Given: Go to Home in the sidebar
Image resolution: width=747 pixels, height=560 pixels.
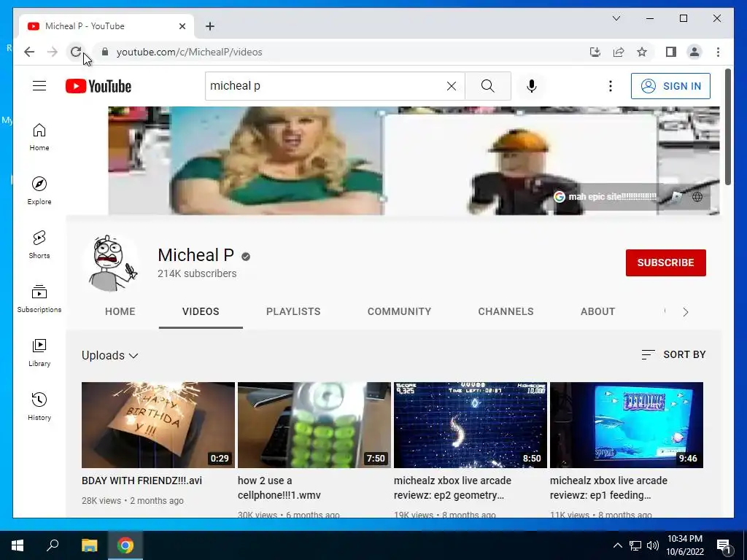Looking at the screenshot, I should (39, 137).
